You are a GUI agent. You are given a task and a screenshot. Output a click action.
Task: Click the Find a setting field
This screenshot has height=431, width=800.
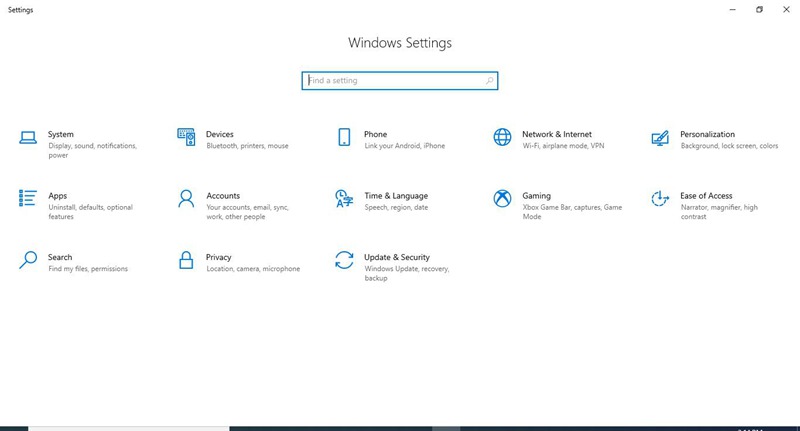click(x=399, y=81)
